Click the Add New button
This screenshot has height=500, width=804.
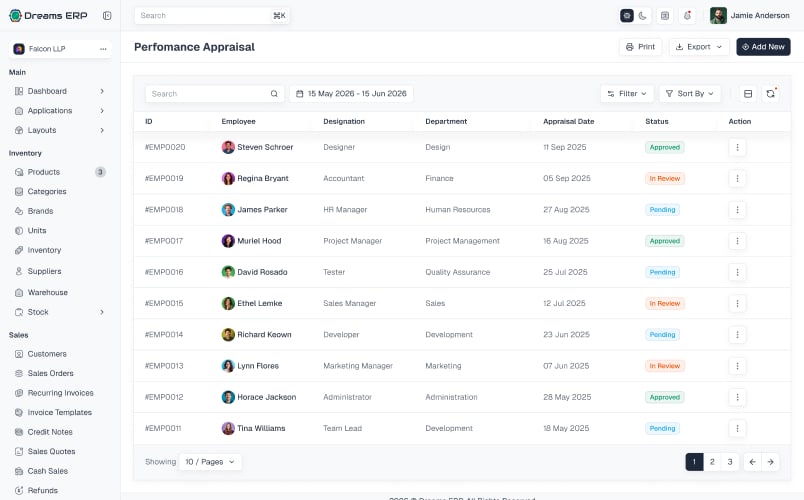pos(763,47)
